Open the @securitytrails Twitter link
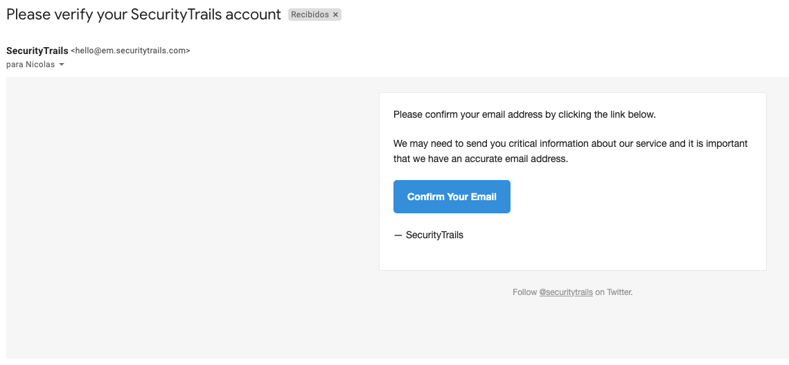The width and height of the screenshot is (789, 365). coord(566,292)
